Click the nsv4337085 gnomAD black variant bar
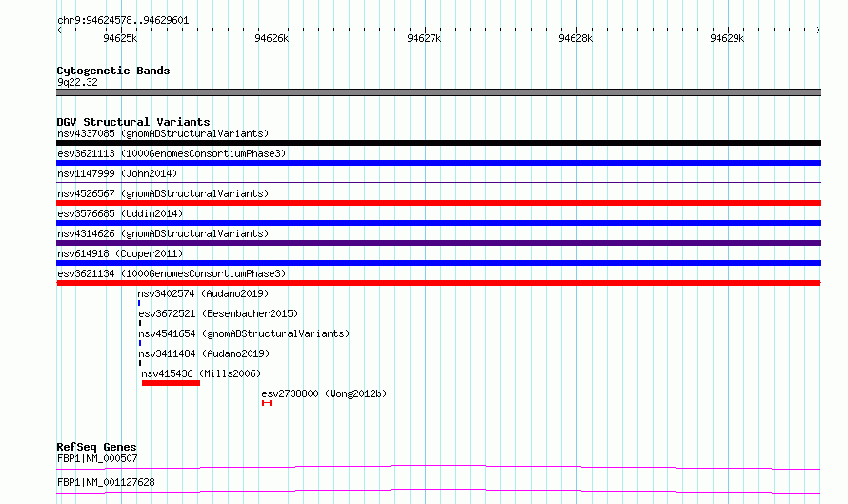 tap(438, 143)
